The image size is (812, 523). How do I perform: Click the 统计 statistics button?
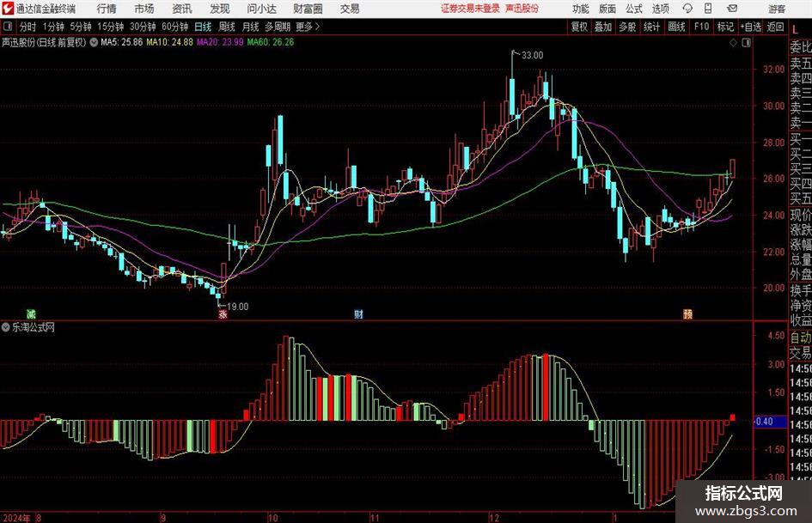[x=652, y=27]
